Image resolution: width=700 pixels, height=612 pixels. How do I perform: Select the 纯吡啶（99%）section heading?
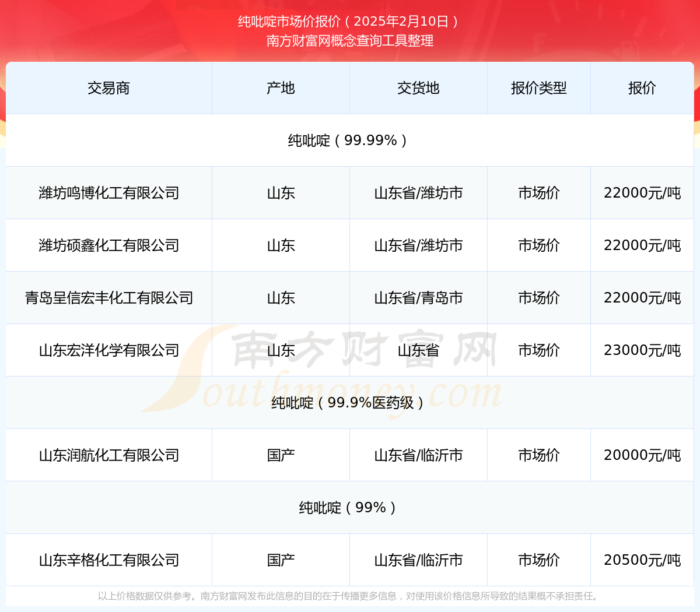pyautogui.click(x=349, y=508)
